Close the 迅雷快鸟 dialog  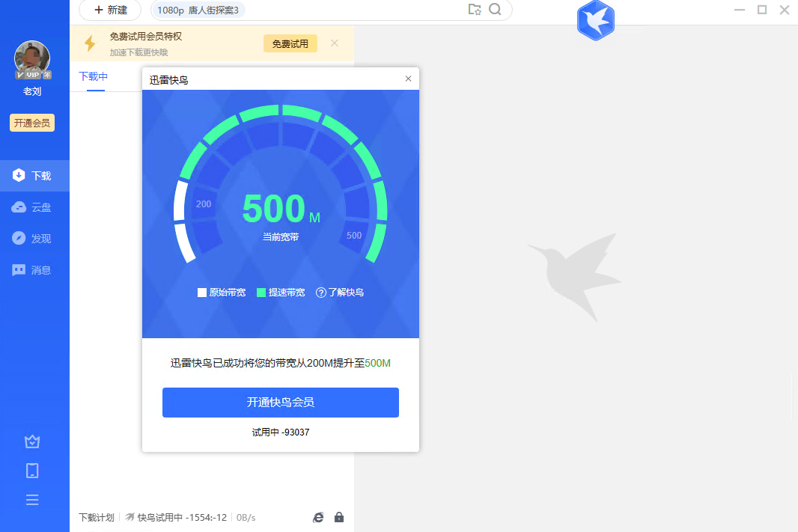[x=408, y=79]
